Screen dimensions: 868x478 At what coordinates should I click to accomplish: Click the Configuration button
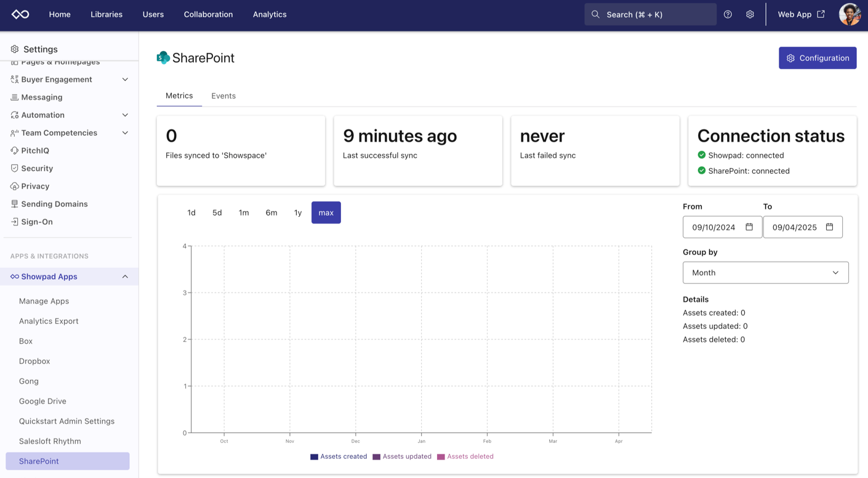click(x=818, y=58)
